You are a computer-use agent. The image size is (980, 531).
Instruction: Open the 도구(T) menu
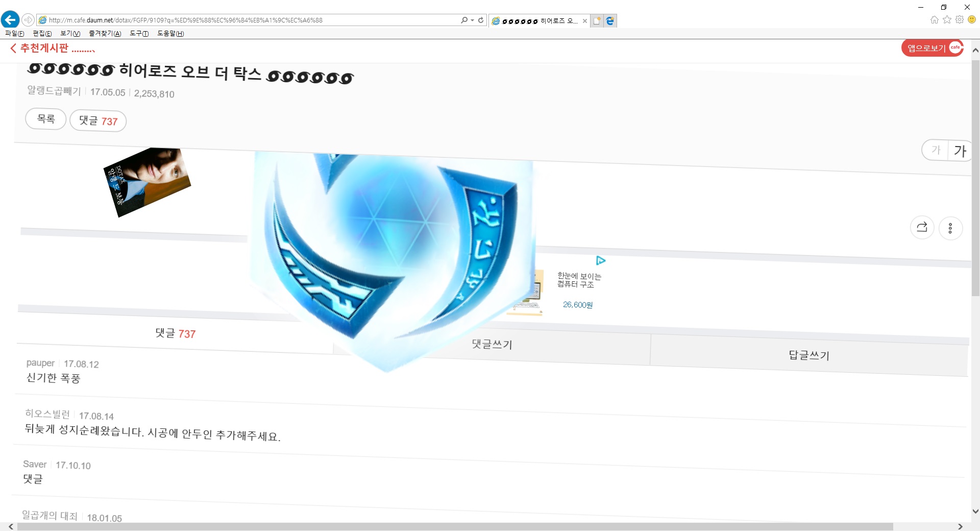(139, 33)
